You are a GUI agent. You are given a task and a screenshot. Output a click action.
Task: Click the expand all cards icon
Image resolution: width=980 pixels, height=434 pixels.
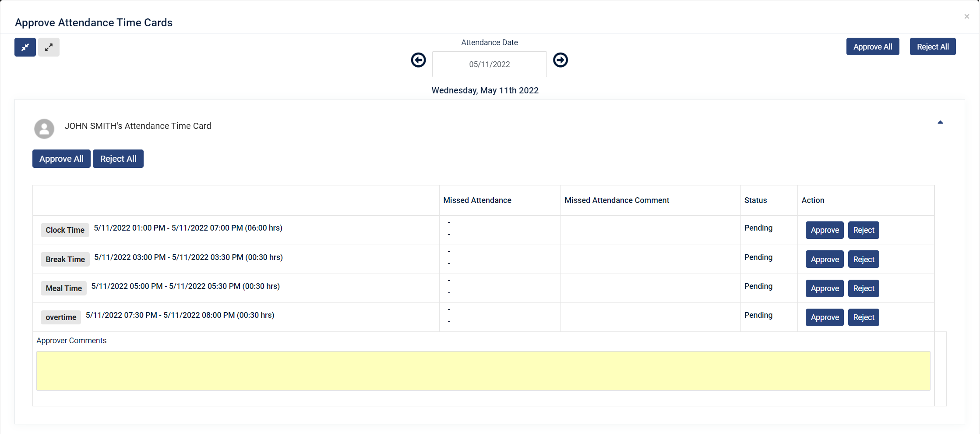49,47
